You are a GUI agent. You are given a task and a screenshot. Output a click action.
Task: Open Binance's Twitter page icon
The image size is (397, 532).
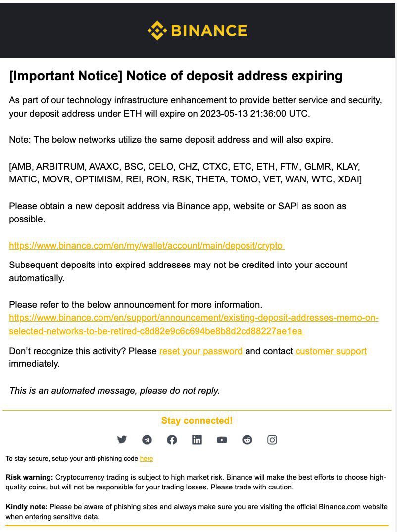pyautogui.click(x=122, y=440)
